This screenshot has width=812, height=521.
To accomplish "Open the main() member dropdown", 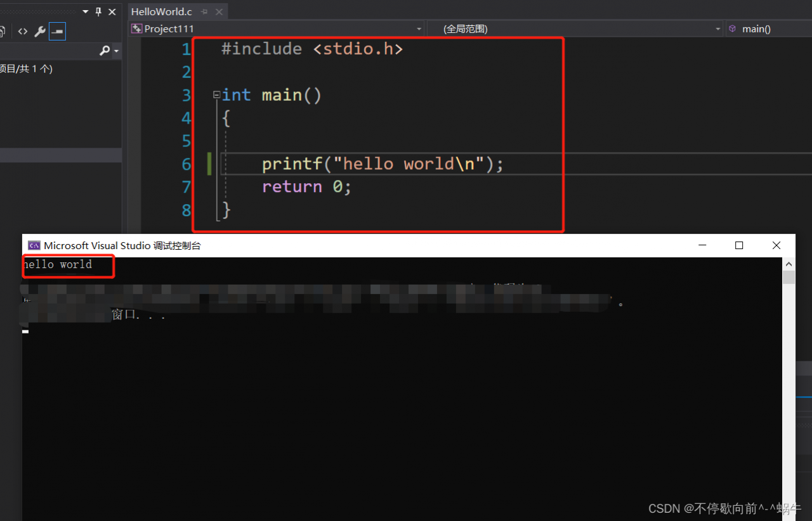I will [769, 29].
